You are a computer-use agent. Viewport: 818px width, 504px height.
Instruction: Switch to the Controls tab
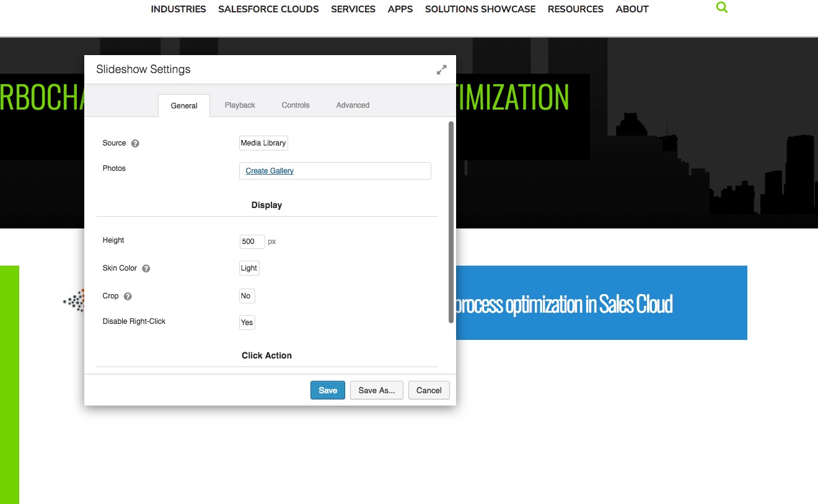coord(296,105)
